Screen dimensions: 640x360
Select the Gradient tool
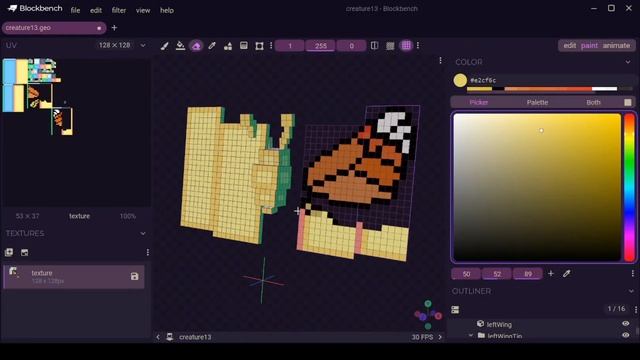tap(244, 46)
